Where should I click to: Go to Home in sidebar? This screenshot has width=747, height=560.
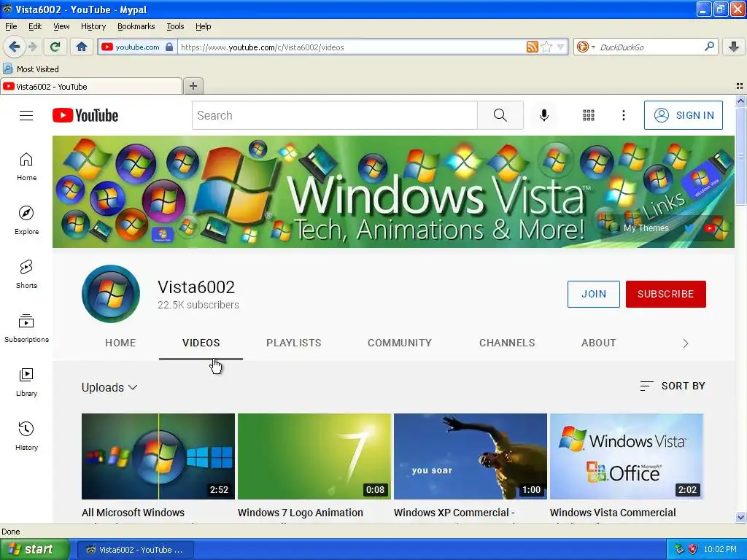(27, 167)
